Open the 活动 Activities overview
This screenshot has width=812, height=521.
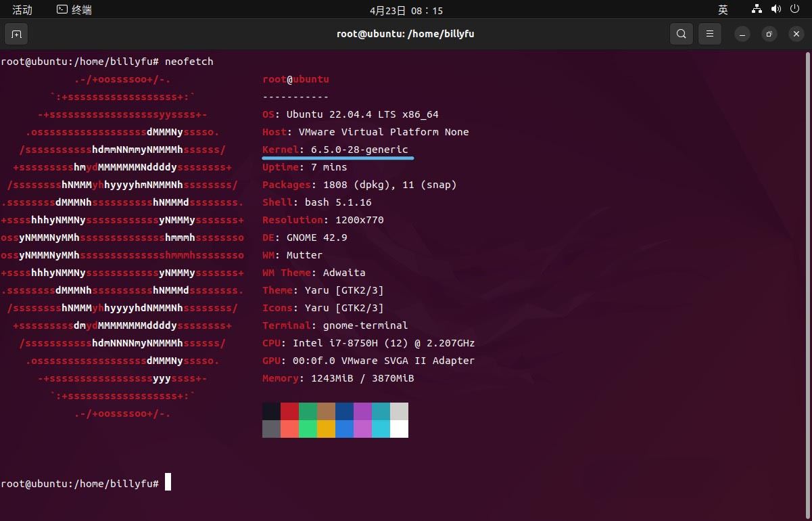(x=22, y=9)
